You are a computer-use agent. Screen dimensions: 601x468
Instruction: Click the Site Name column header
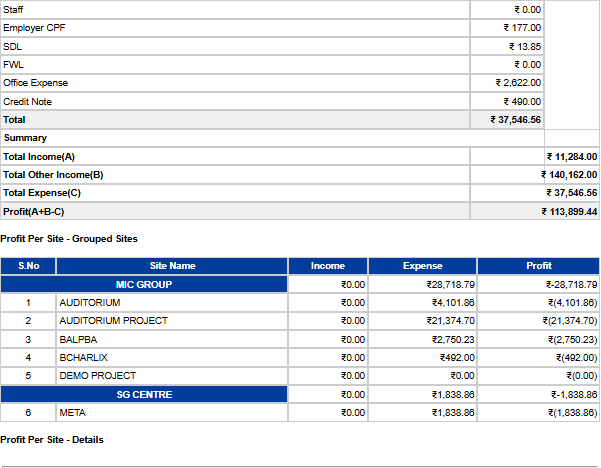click(x=172, y=266)
